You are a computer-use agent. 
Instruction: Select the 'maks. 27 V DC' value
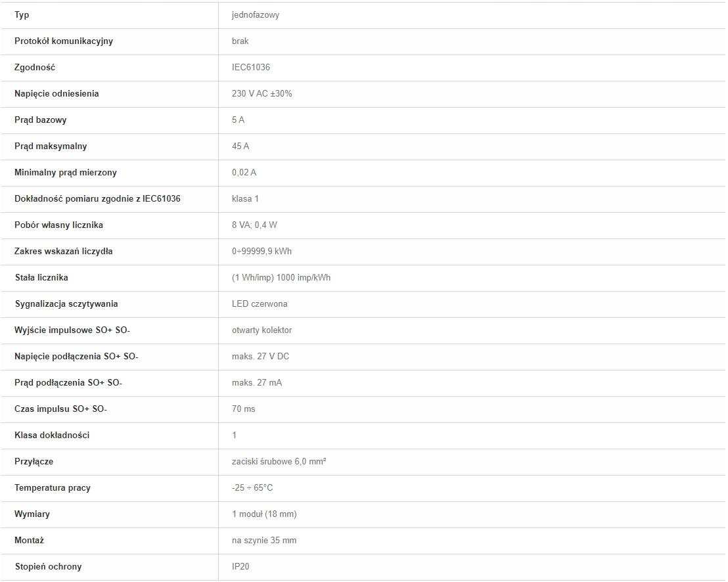[260, 357]
